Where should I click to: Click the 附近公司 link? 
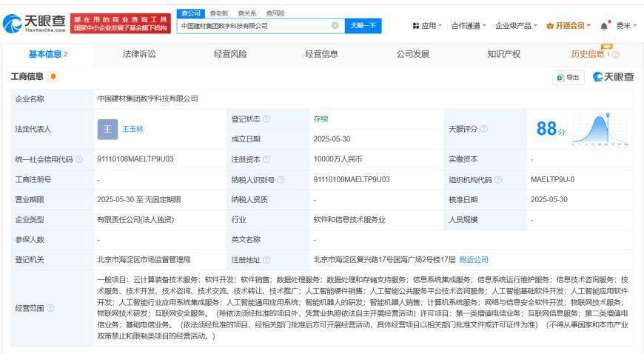(474, 260)
